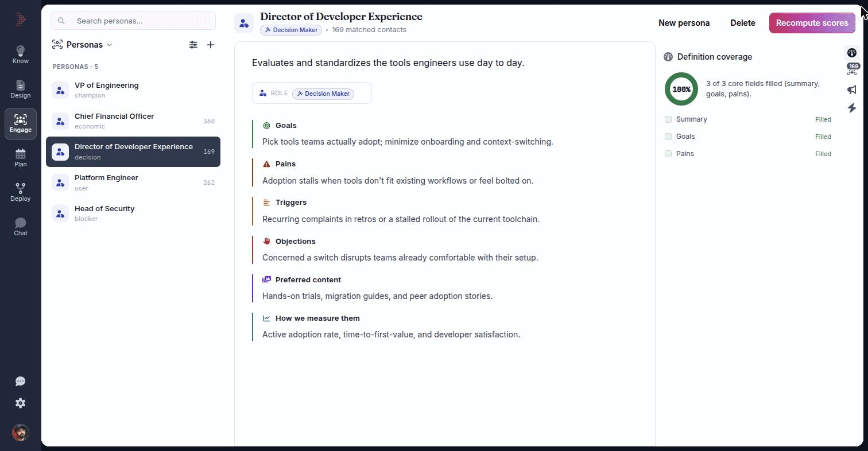Click Recompute scores
Viewport: 868px width, 451px height.
click(x=812, y=23)
